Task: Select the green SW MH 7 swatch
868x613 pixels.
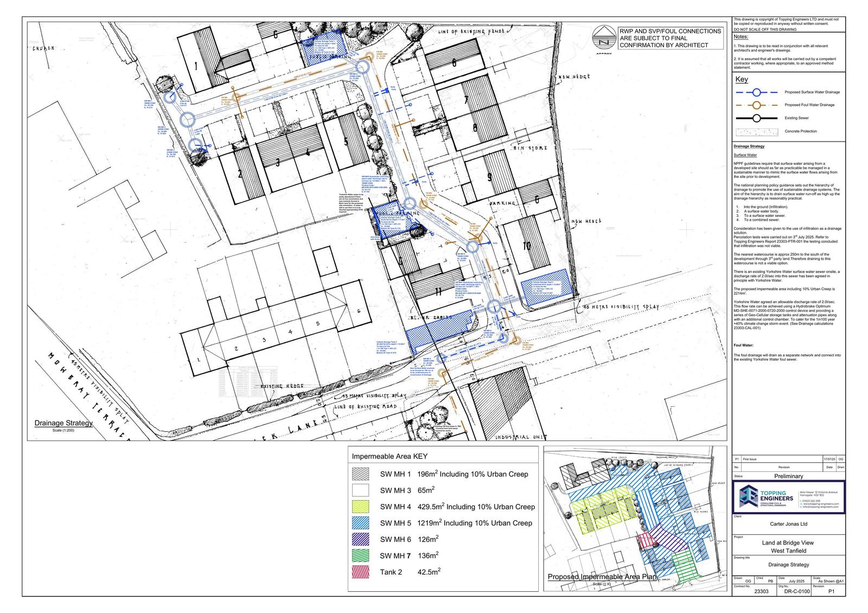Action: (x=360, y=555)
